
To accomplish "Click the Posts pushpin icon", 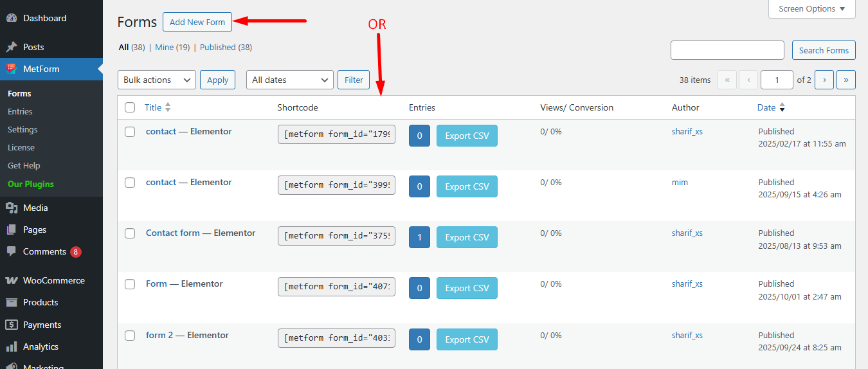I will [x=12, y=47].
